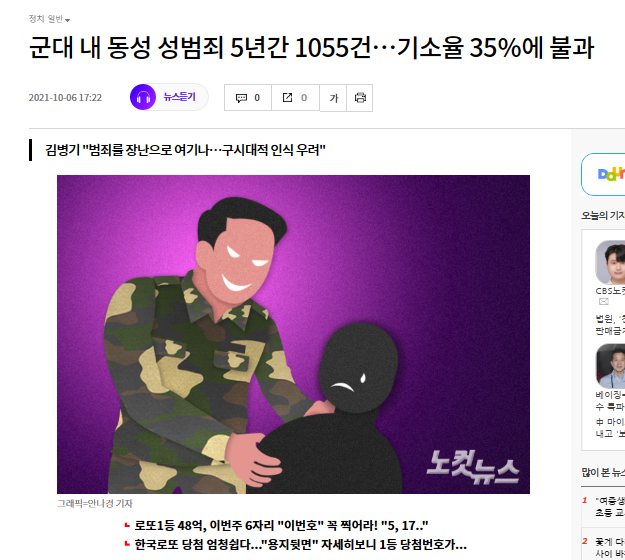Click the 베이징 article headline in sidebar
625x560 pixels.
[610, 401]
